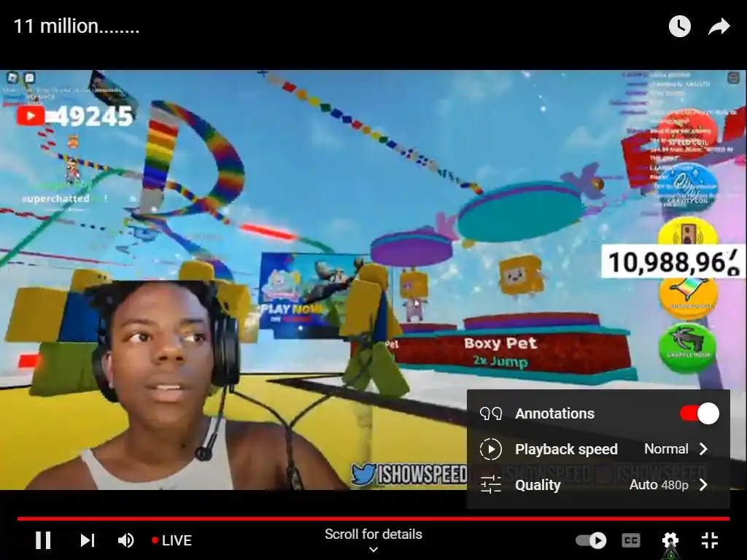Click the 'Scroll for details' text
This screenshot has width=747, height=560.
click(x=373, y=534)
